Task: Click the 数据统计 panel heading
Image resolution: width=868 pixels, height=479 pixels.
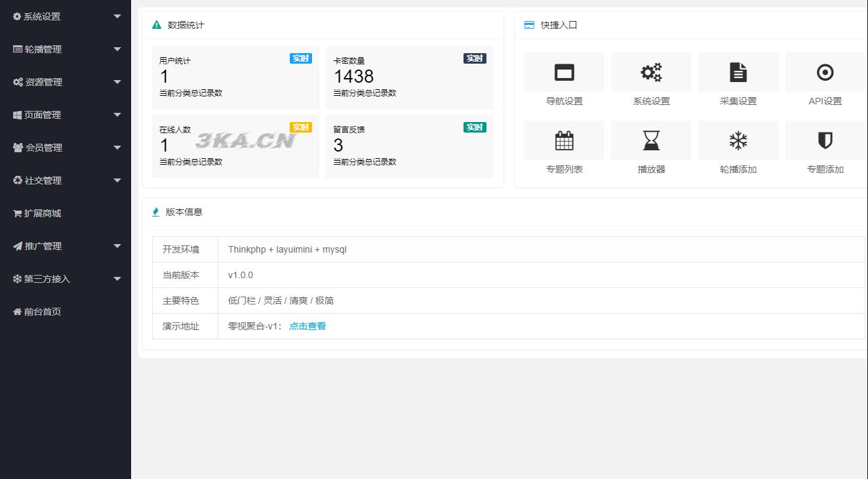Action: pyautogui.click(x=186, y=25)
